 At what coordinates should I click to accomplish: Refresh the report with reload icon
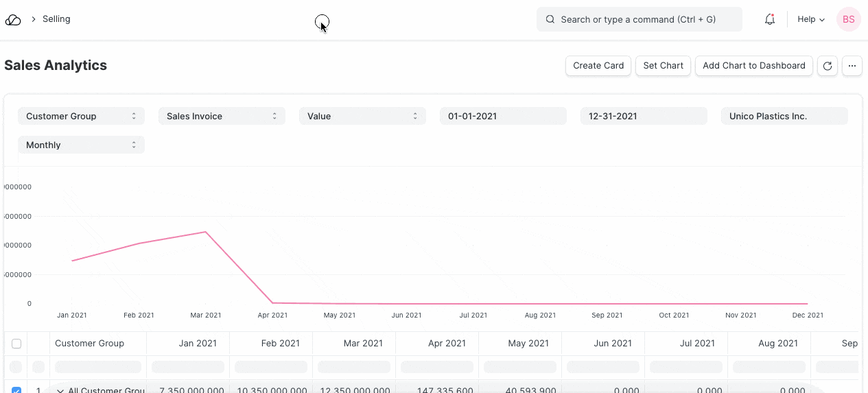click(828, 66)
